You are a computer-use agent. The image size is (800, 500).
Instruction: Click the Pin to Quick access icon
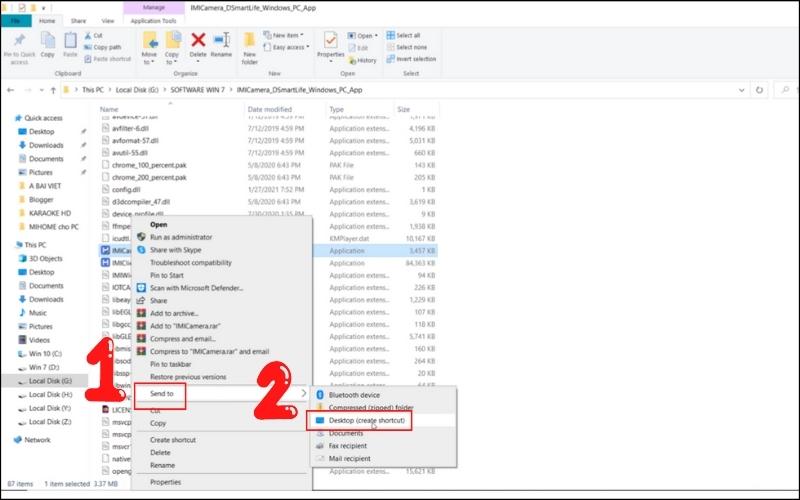pos(19,40)
